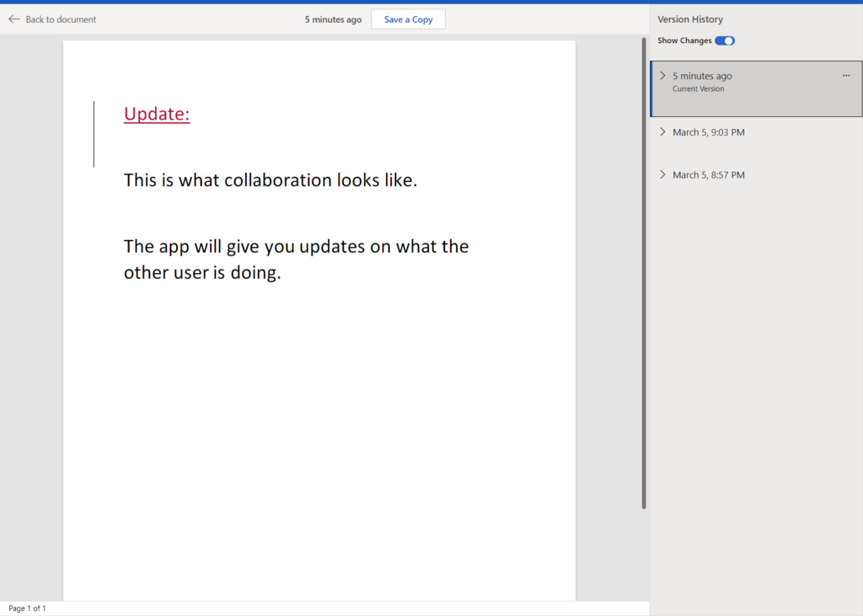Click the collaboration sentence in the document
The width and height of the screenshot is (863, 616).
[x=271, y=180]
